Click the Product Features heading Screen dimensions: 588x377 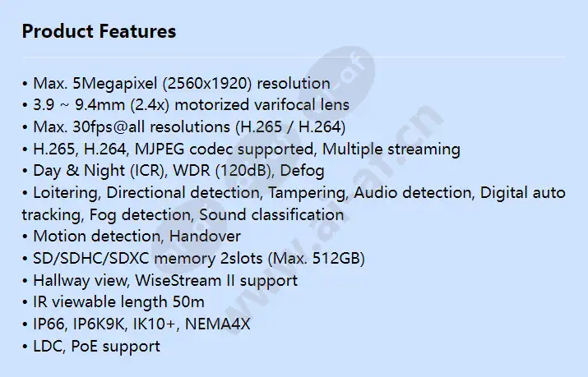click(x=99, y=31)
